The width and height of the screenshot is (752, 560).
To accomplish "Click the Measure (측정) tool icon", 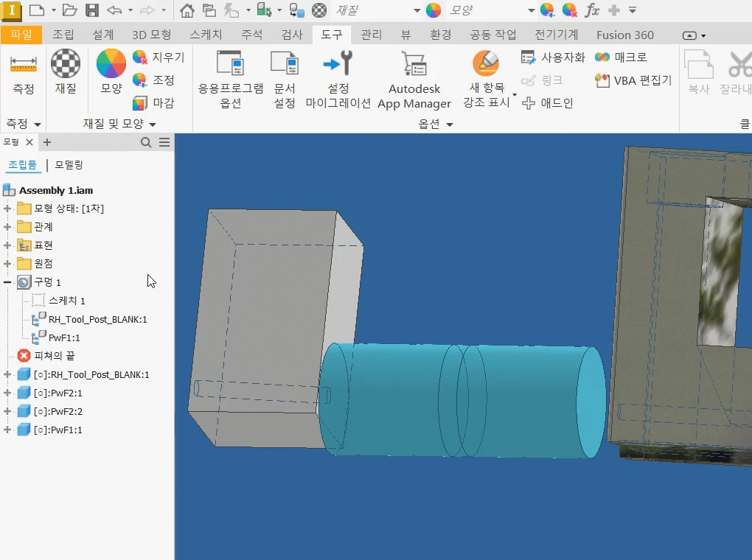I will click(x=24, y=66).
